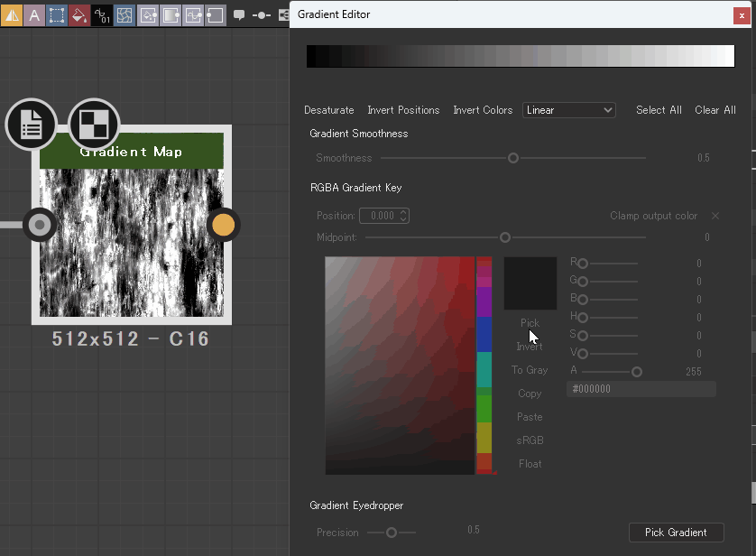The width and height of the screenshot is (756, 556).
Task: Click Invert Positions text command
Action: (x=403, y=109)
